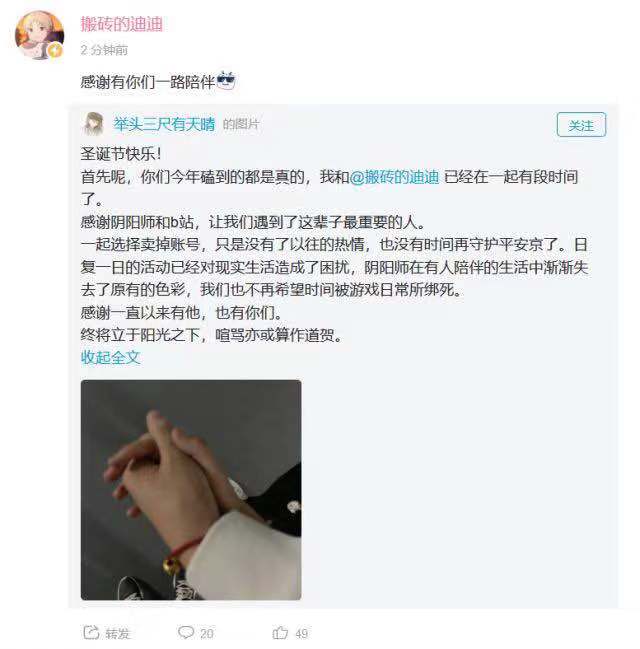The width and height of the screenshot is (640, 649).
Task: Click the sunglasses emoji after the caption
Action: tap(226, 81)
